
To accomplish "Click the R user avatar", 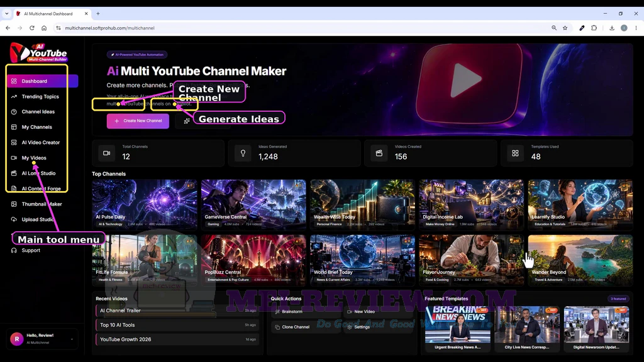I will tap(17, 339).
